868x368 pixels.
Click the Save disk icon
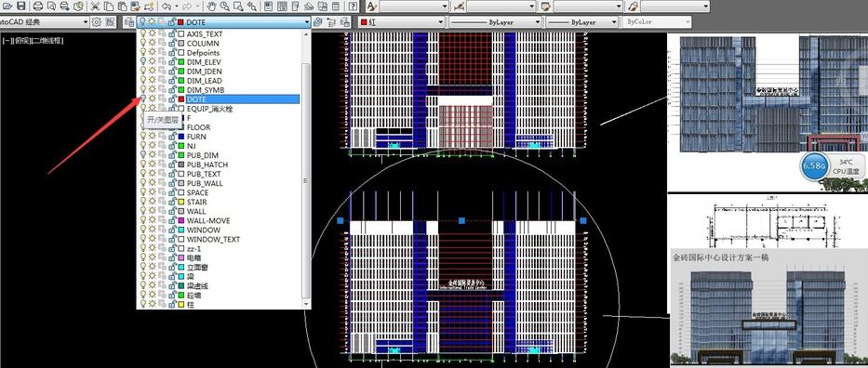(x=20, y=7)
